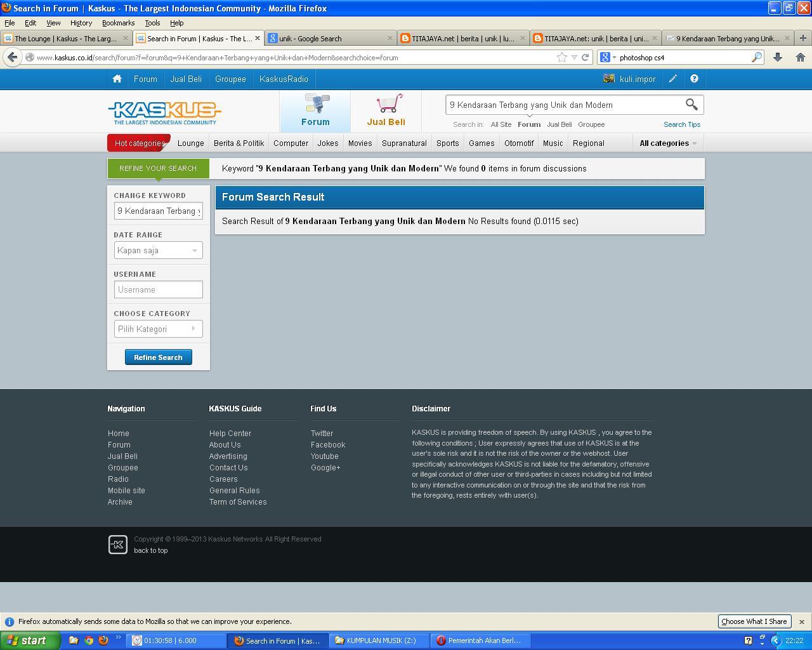
Task: Click the Change Keyword input field
Action: point(158,211)
